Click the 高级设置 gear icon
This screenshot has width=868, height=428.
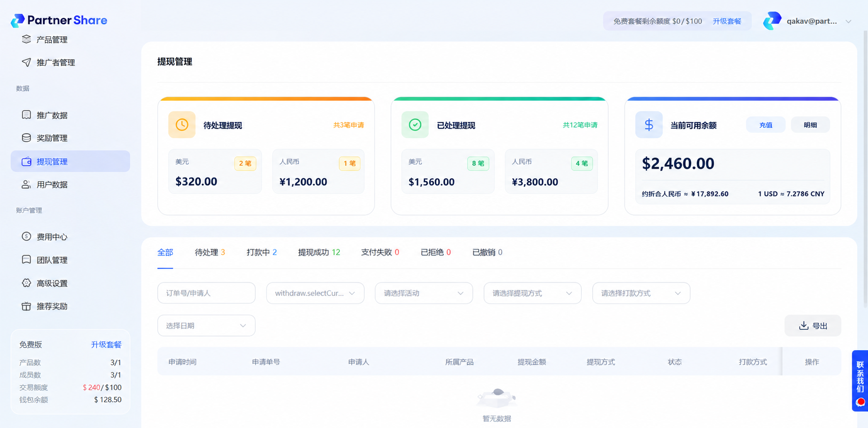click(x=26, y=283)
